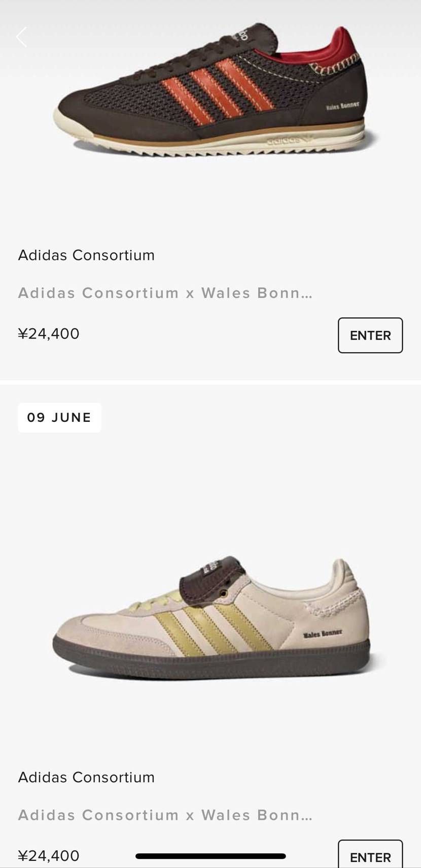Tap the first ¥24,400 price
421x868 pixels.
coord(49,333)
